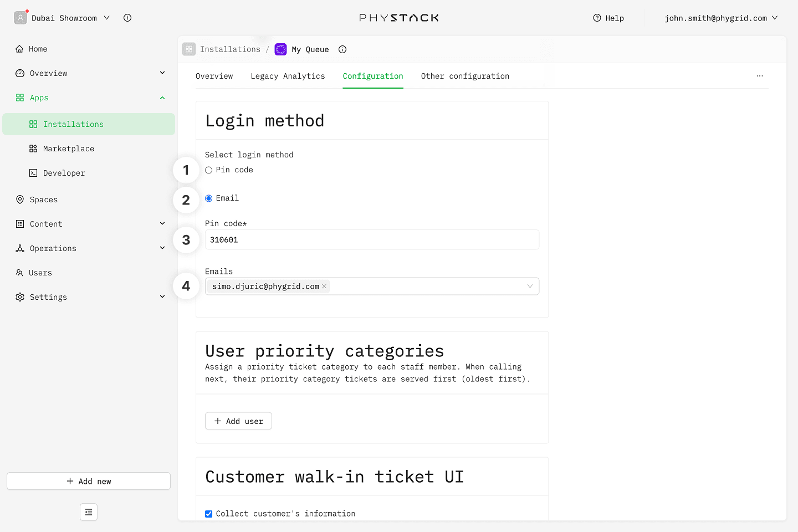Select the Pin code login method
The height and width of the screenshot is (532, 798).
coord(209,170)
